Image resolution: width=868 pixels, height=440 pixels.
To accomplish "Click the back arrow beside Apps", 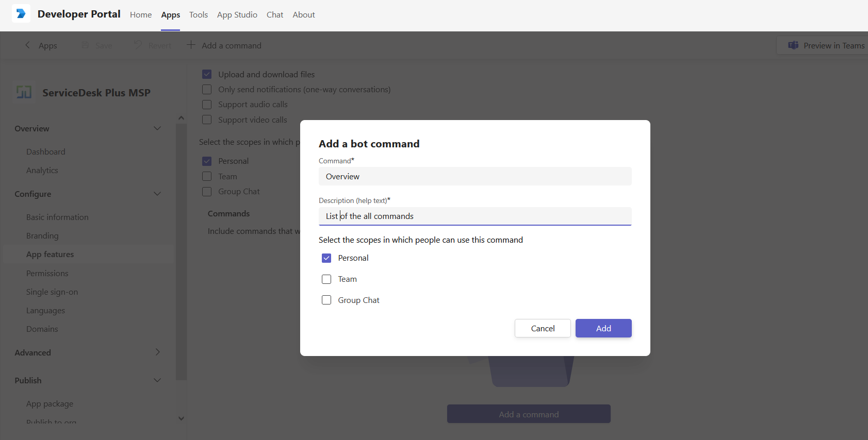I will click(28, 45).
